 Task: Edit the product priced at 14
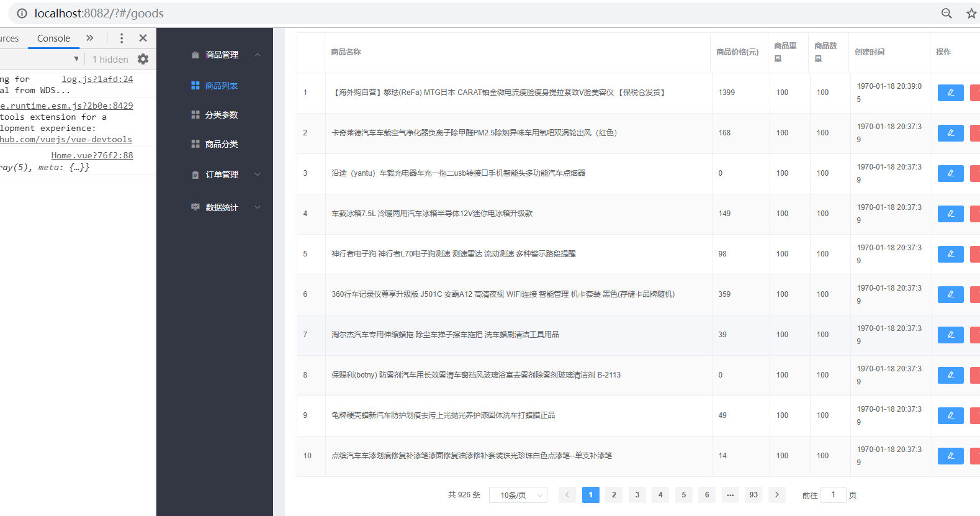click(950, 456)
